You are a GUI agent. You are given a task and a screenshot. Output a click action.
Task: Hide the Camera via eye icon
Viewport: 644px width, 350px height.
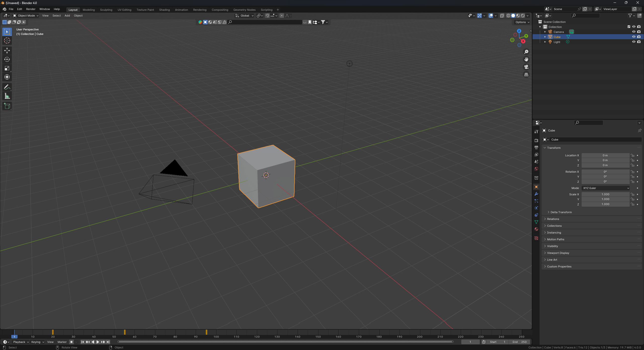coord(634,32)
